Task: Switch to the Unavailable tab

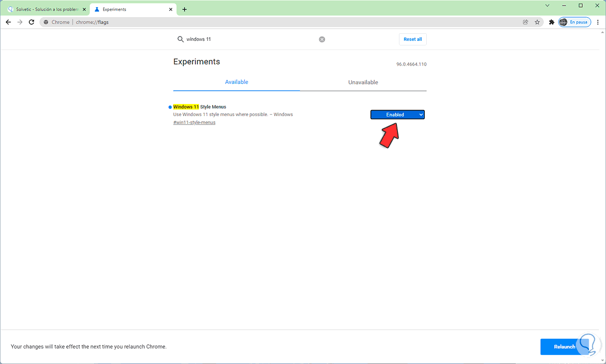Action: click(363, 82)
